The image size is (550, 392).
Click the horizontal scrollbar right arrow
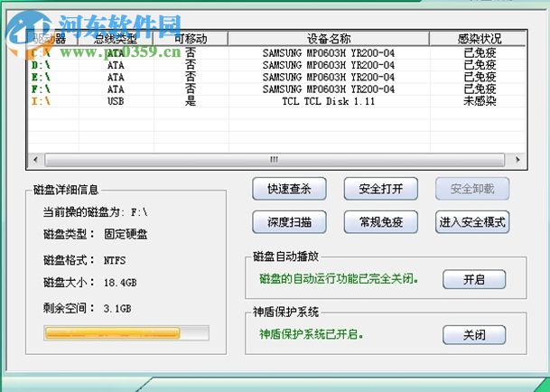[517, 160]
